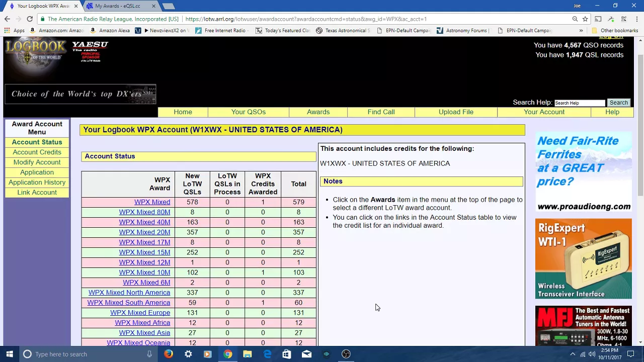Viewport: 644px width, 362px height.
Task: Open the Awards menu item
Action: 318,112
